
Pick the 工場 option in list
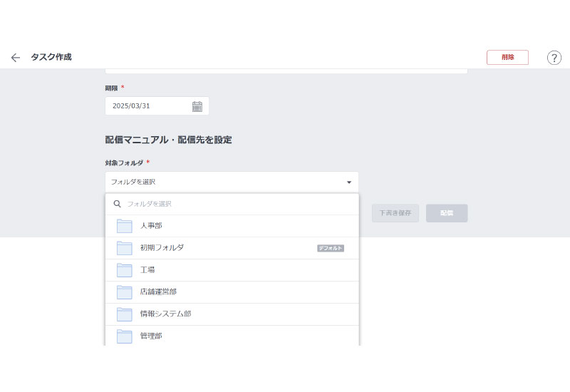(x=147, y=270)
